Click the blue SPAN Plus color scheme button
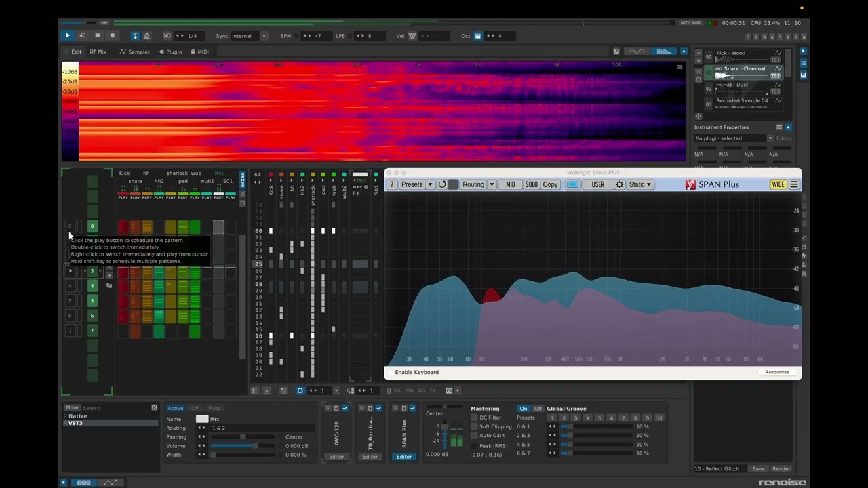This screenshot has height=488, width=868. (x=572, y=184)
